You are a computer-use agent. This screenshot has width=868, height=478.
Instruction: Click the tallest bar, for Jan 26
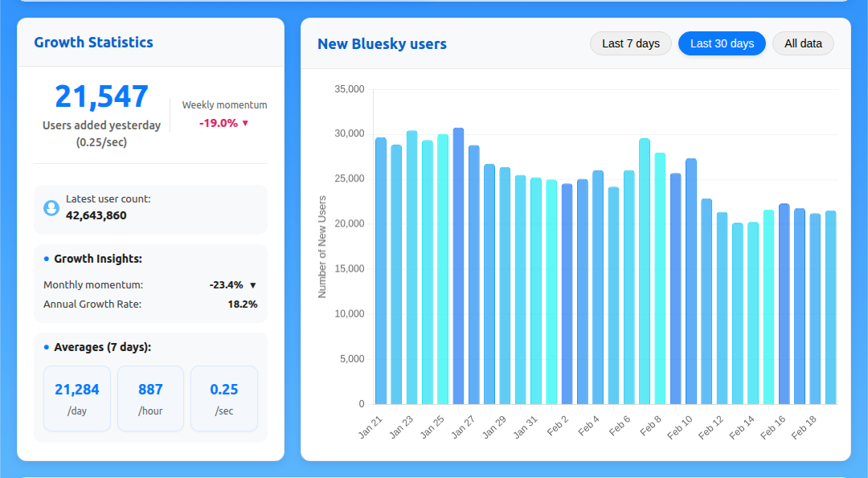(458, 266)
